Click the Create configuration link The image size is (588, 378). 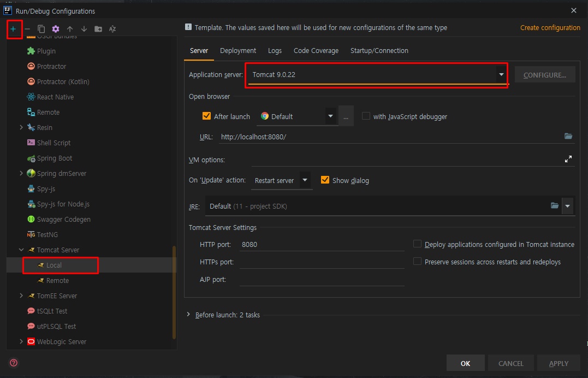(550, 28)
